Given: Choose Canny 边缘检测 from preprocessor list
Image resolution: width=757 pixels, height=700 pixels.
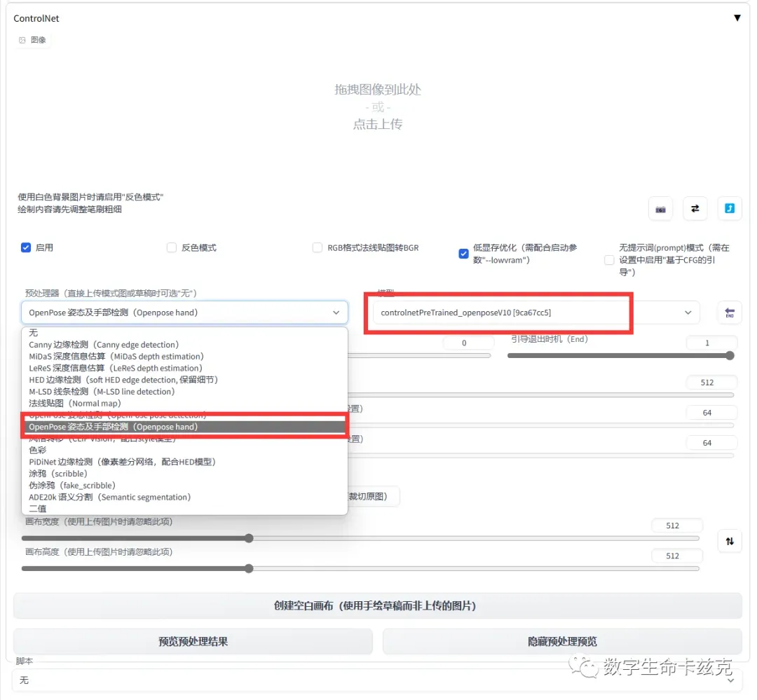Looking at the screenshot, I should 104,345.
